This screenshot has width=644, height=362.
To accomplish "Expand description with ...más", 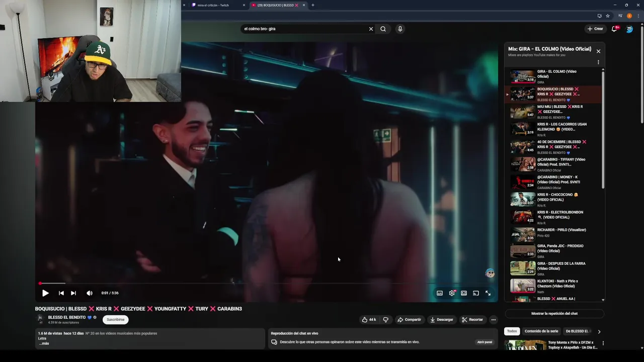I will 44,343.
